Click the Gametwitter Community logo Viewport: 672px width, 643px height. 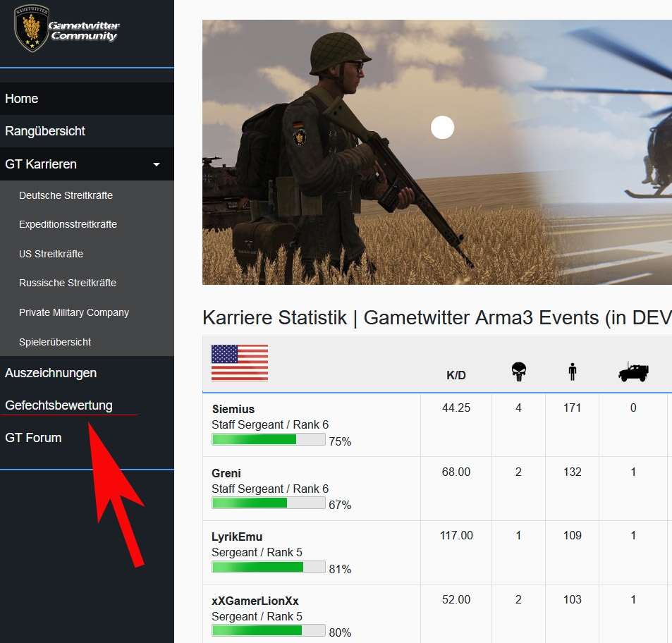[66, 29]
